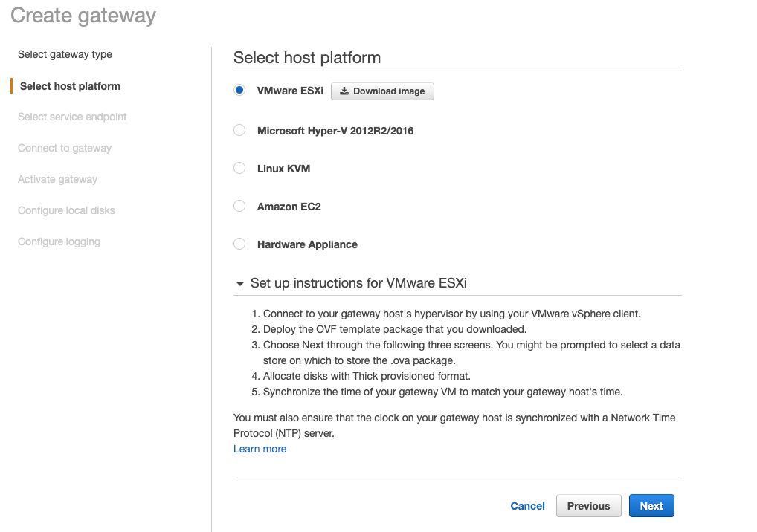Click the Select host platform step
Screen dimensions: 757x532
[x=68, y=85]
